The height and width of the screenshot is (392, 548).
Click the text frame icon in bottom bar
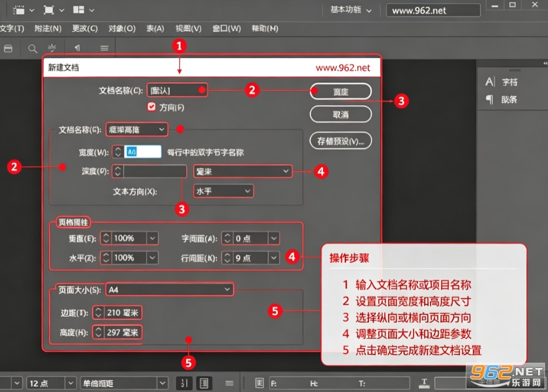coord(204,383)
